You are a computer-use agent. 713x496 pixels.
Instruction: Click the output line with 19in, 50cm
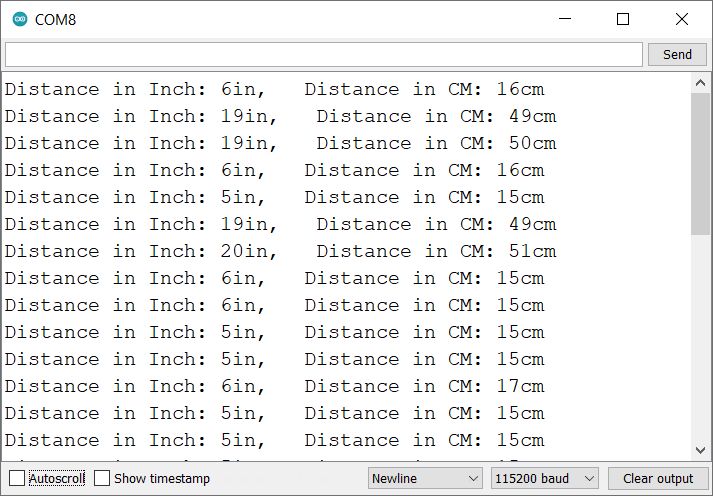tap(280, 143)
